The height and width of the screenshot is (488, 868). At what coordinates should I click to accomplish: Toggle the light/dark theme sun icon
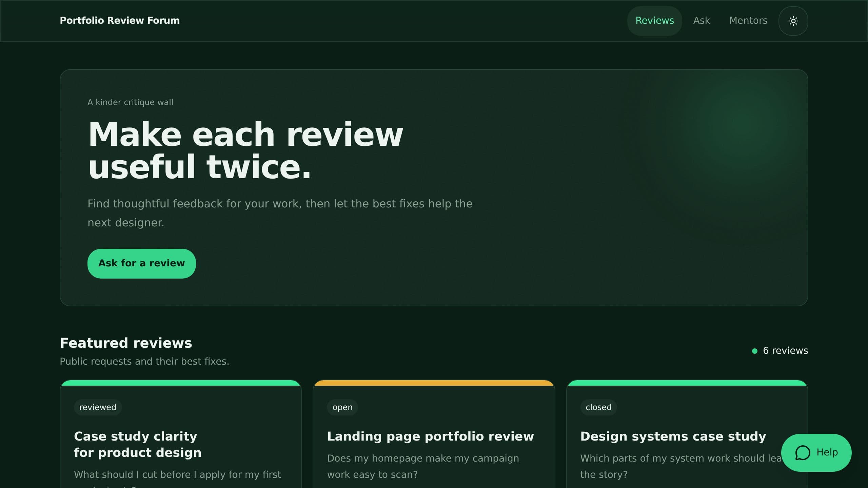pos(793,21)
